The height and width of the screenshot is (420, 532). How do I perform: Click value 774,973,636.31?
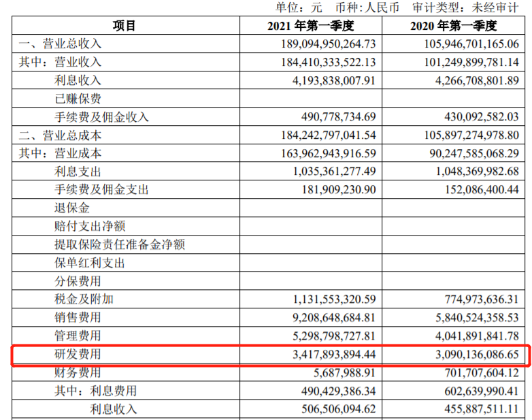tap(482, 299)
